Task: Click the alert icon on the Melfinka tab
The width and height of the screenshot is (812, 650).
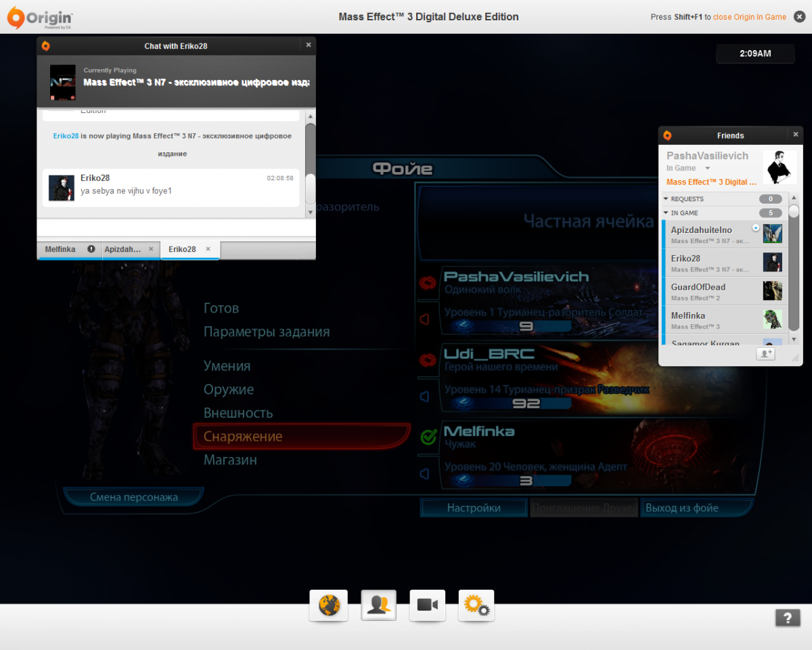Action: coord(91,249)
